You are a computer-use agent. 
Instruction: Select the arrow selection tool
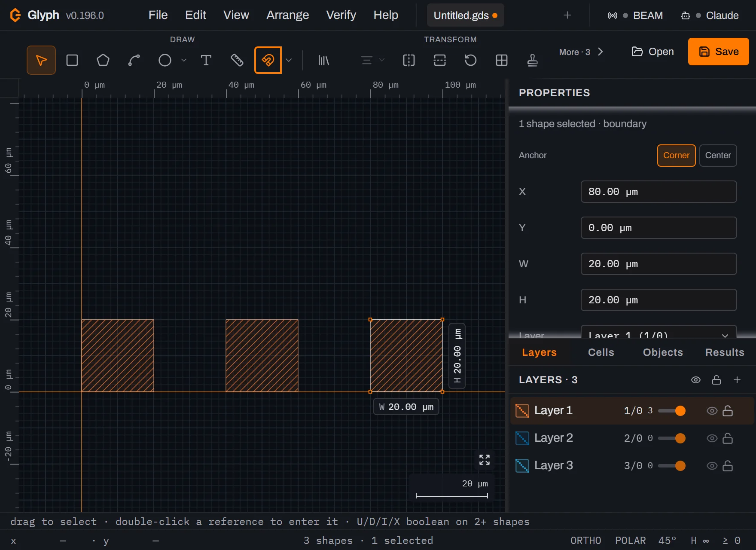point(41,60)
